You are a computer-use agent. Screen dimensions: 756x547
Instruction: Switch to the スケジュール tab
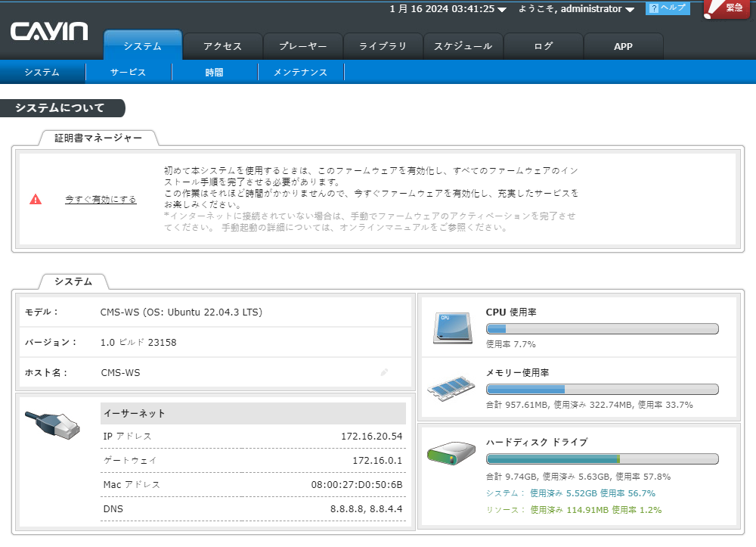coord(463,46)
